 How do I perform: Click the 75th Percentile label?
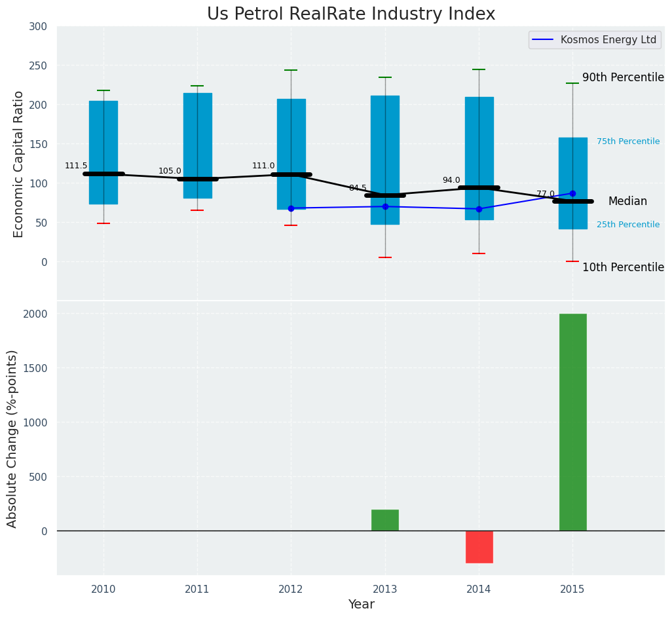(x=627, y=141)
